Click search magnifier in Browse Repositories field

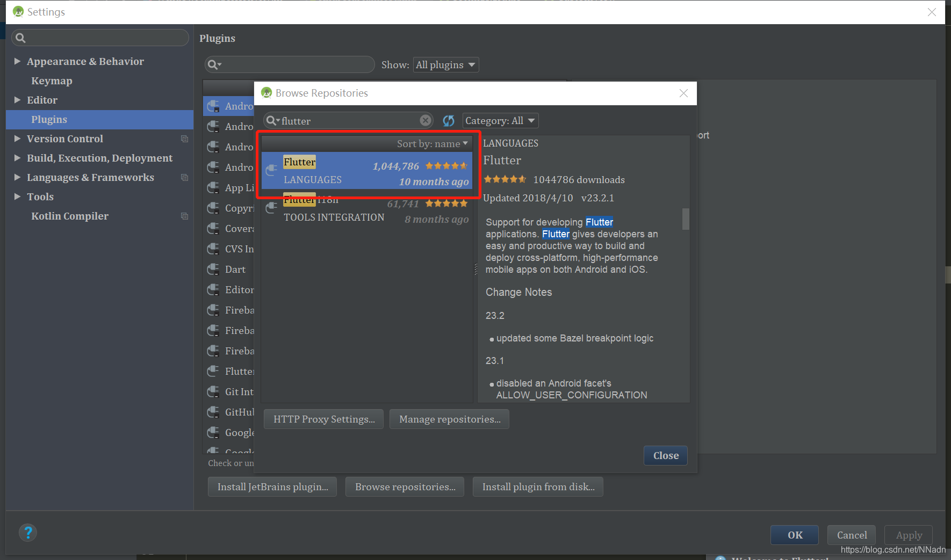coord(272,121)
